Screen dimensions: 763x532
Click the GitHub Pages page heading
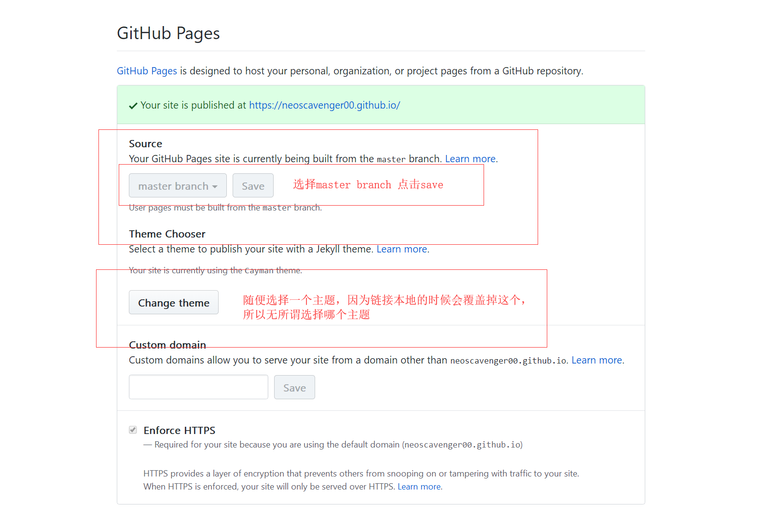tap(168, 33)
